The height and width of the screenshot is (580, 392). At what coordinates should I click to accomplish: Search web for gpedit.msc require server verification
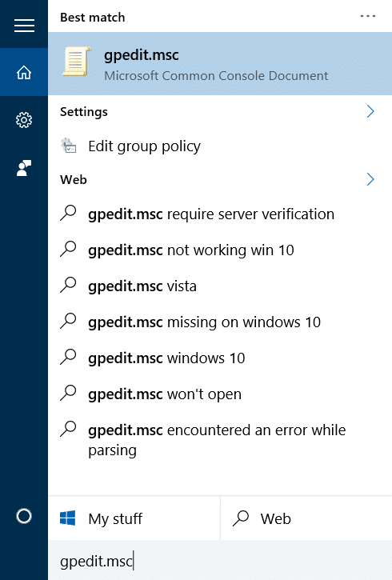click(x=220, y=214)
